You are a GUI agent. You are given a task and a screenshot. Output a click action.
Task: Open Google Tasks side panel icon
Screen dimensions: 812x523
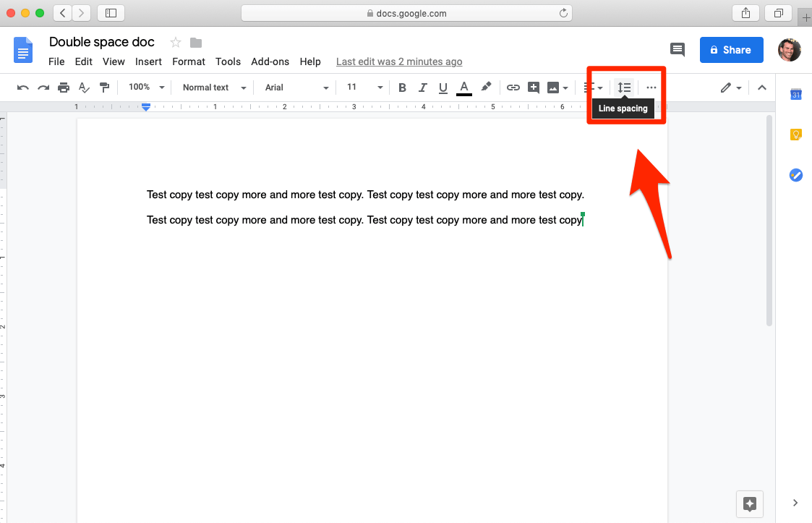coord(796,175)
